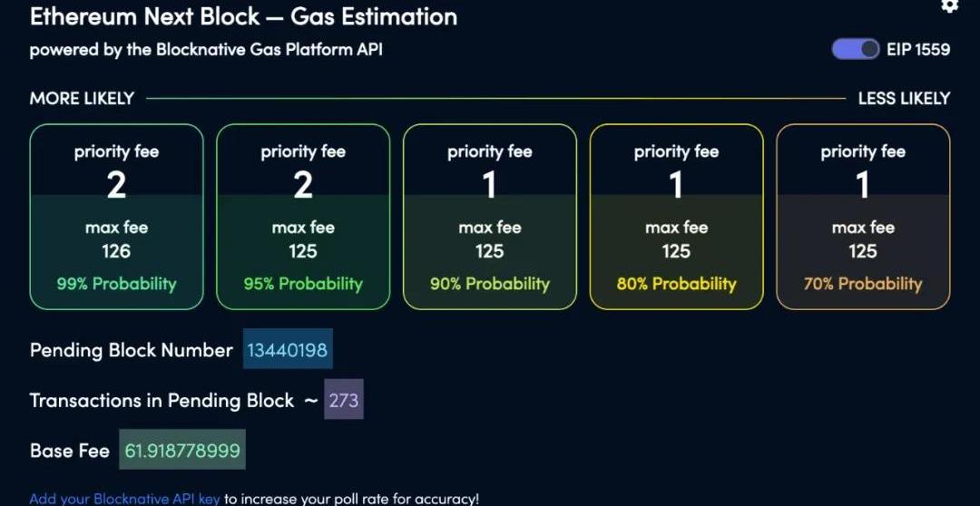Select the 80% Probability gas card
Screen dimensions: 980x506
point(676,217)
